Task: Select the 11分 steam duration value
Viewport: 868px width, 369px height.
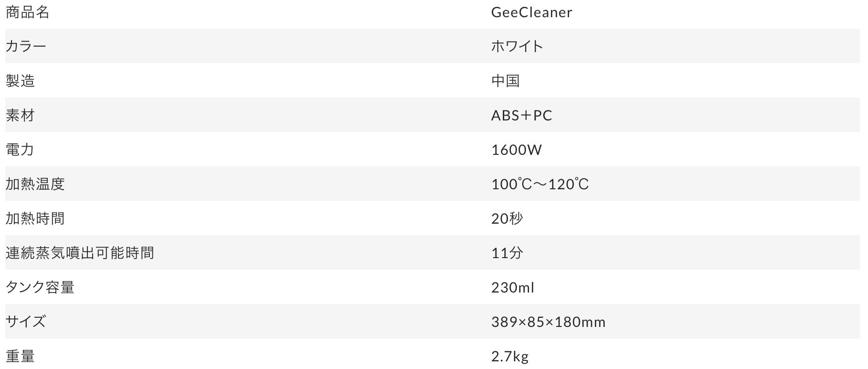Action: (x=507, y=253)
